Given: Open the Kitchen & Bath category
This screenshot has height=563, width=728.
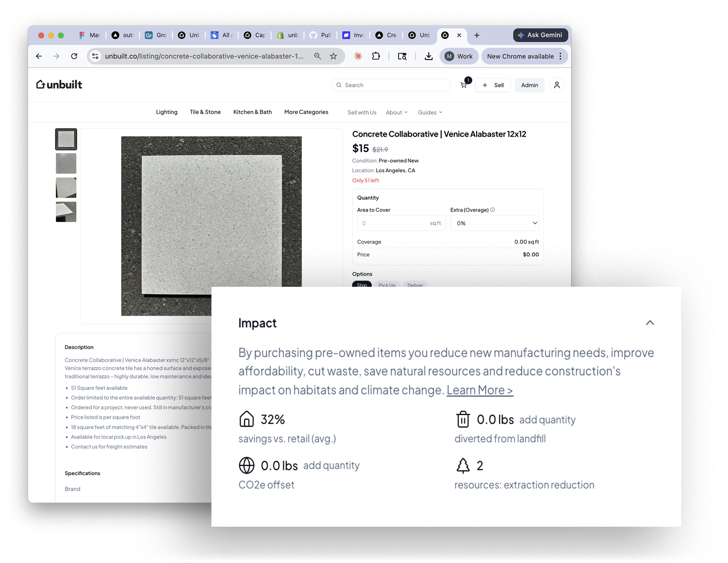Looking at the screenshot, I should tap(252, 112).
